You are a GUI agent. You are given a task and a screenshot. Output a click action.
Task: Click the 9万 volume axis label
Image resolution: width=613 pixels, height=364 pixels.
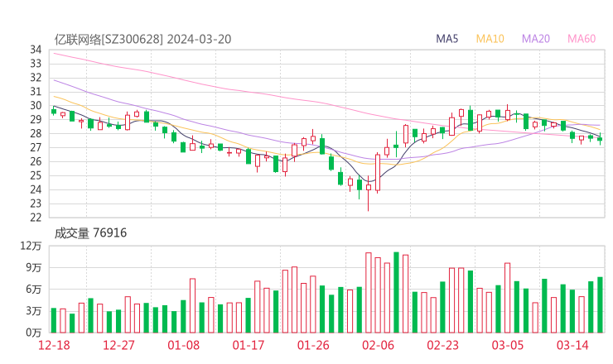click(x=34, y=267)
